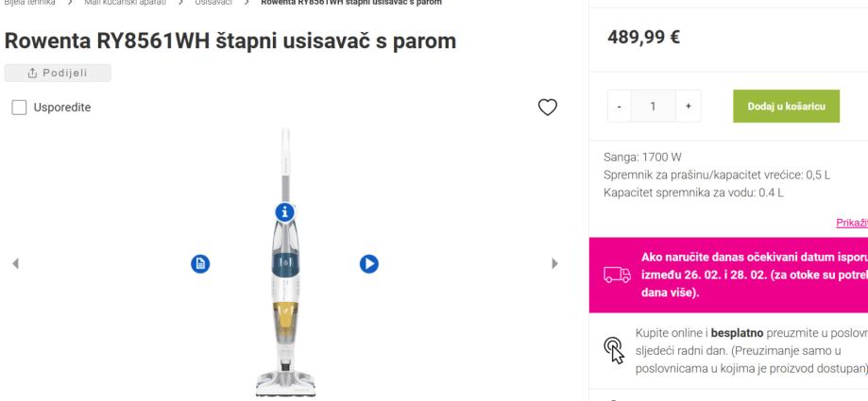The height and width of the screenshot is (401, 868).
Task: Play the product video
Action: pos(368,264)
